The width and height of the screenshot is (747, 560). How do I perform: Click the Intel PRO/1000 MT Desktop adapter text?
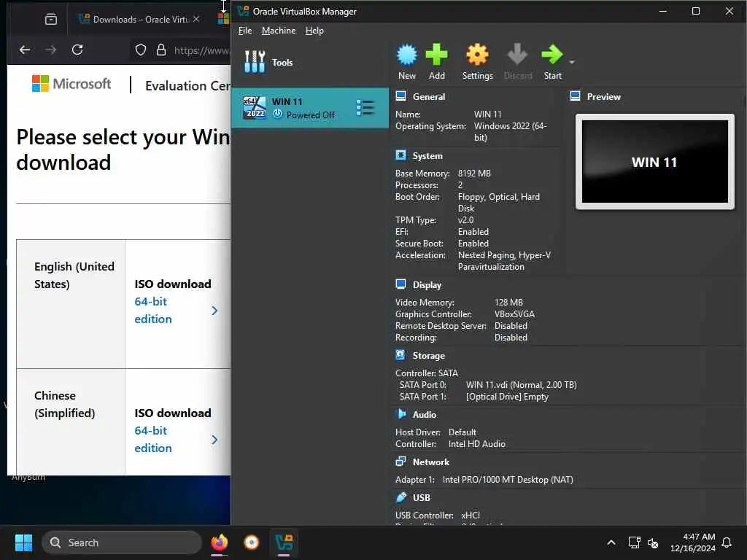pos(508,480)
